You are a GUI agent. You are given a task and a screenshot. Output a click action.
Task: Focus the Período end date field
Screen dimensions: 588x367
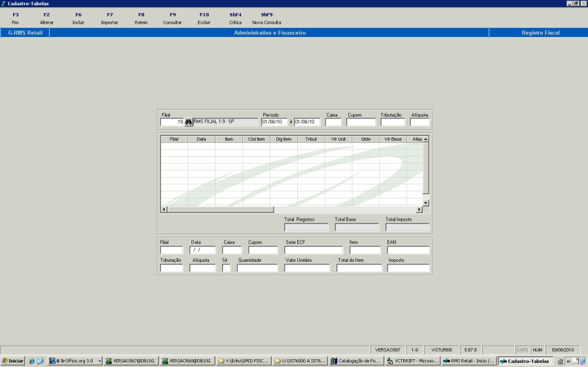point(306,122)
